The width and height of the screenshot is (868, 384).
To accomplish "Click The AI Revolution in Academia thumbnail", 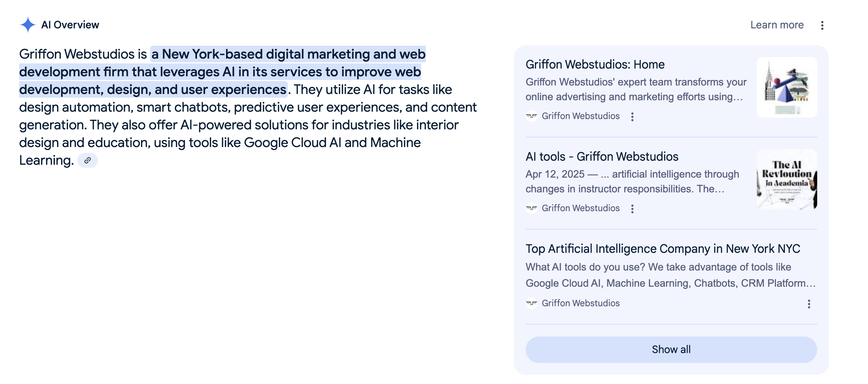I will click(787, 179).
